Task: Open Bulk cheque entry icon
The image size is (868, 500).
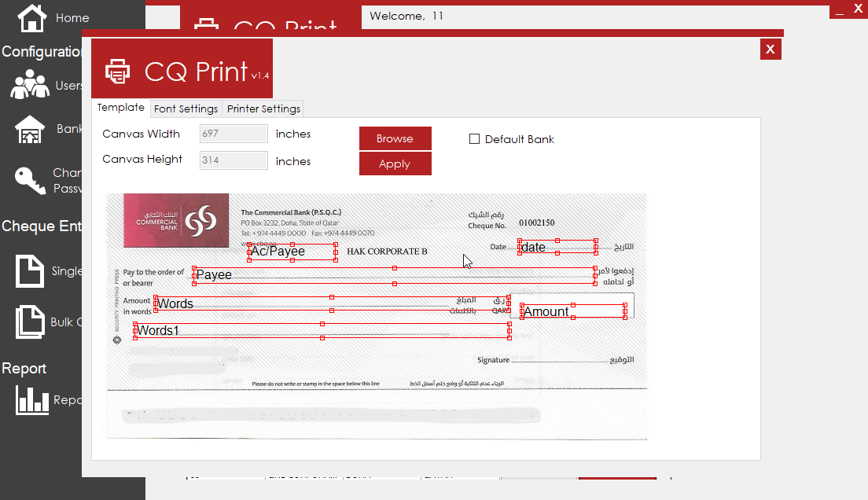Action: 30,322
